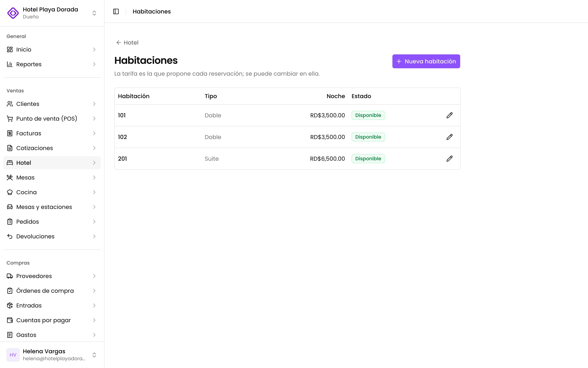Click the Clientes people icon
Viewport: 588px width, 368px height.
point(10,104)
